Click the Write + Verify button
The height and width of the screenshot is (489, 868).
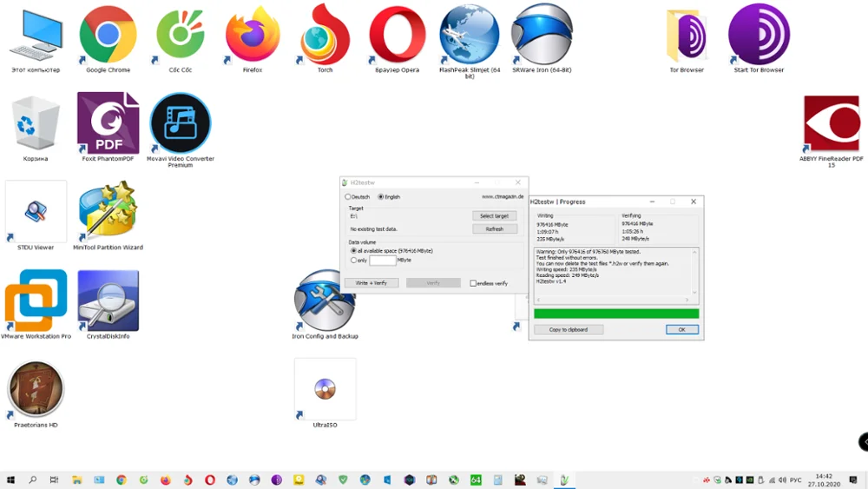pyautogui.click(x=372, y=283)
